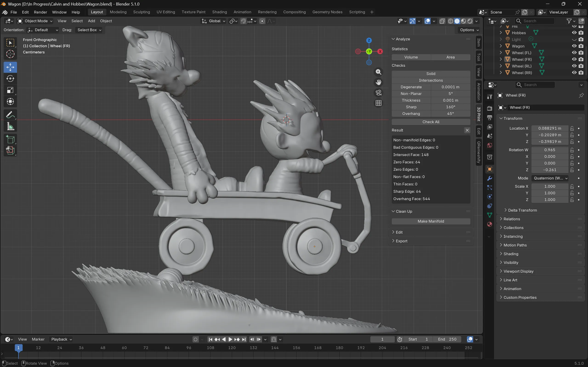Switch orthographic/perspective grid icon
588x367 pixels.
(x=378, y=103)
